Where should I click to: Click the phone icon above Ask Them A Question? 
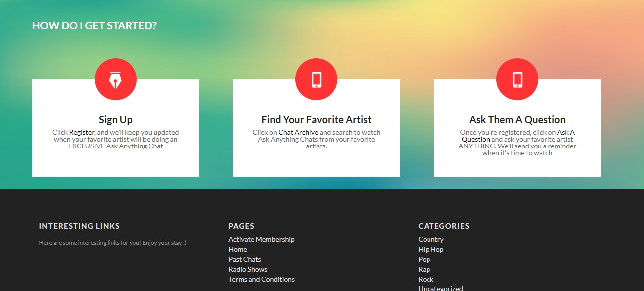pyautogui.click(x=517, y=79)
